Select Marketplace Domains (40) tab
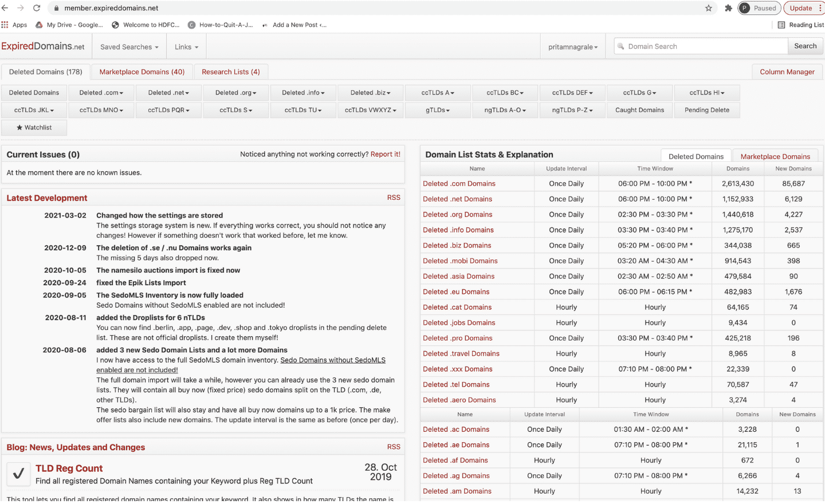Image resolution: width=825 pixels, height=504 pixels. 142,72
